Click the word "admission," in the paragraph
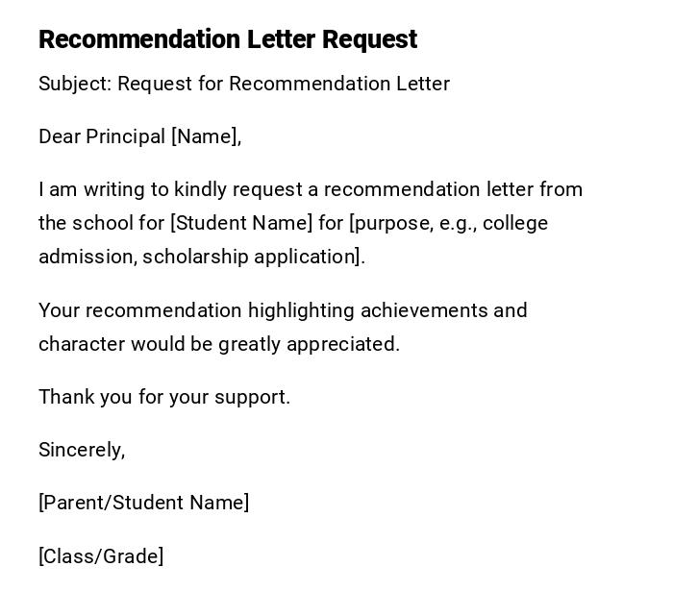This screenshot has width=673, height=616. (87, 257)
